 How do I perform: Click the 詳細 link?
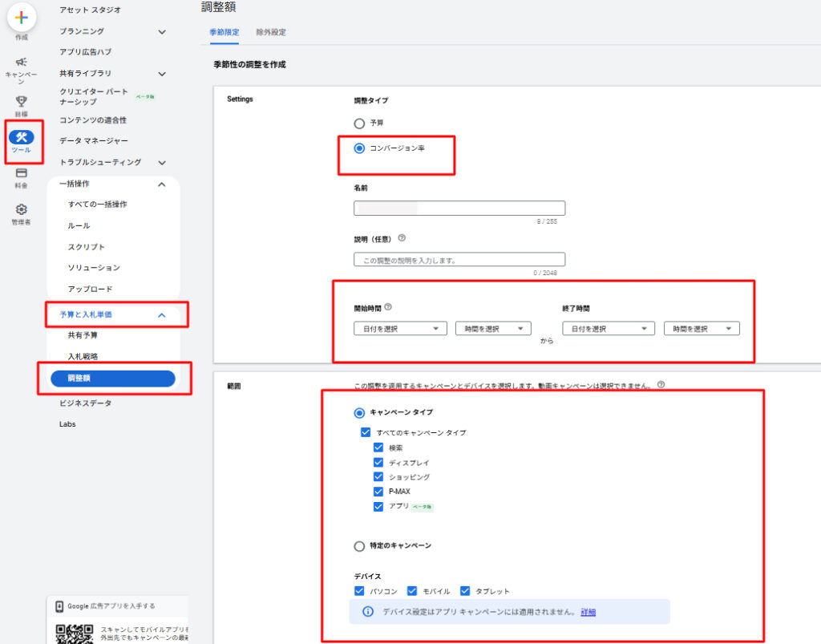click(x=588, y=612)
